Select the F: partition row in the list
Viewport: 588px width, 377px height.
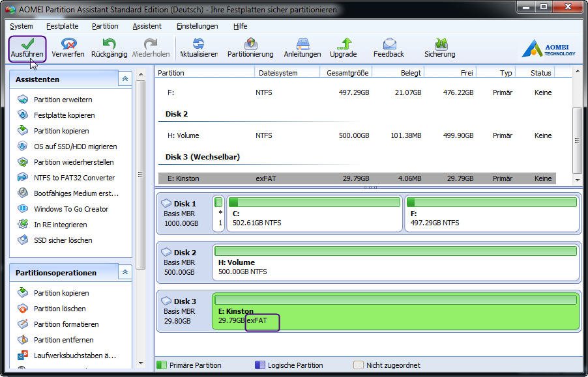[x=357, y=92]
